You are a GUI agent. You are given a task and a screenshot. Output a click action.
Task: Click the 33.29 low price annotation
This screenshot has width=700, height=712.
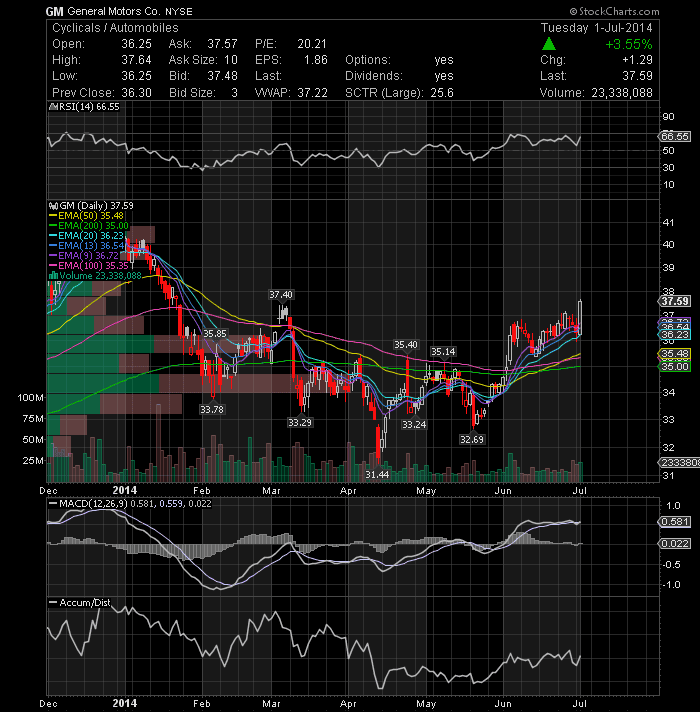[x=300, y=423]
